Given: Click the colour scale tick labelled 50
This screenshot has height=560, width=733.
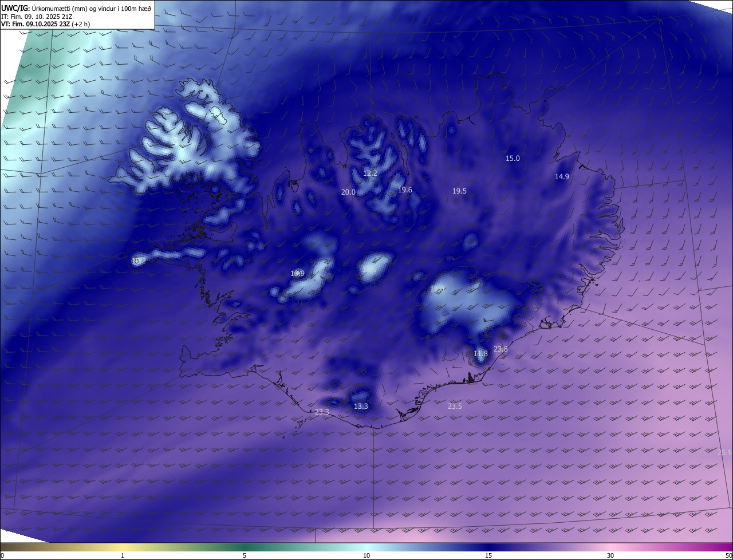Looking at the screenshot, I should click(728, 555).
